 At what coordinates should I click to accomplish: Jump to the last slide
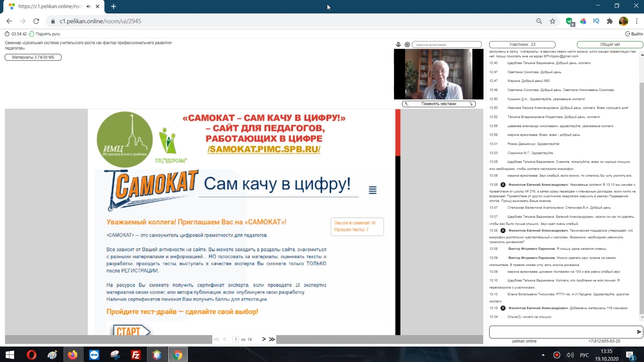(272, 339)
